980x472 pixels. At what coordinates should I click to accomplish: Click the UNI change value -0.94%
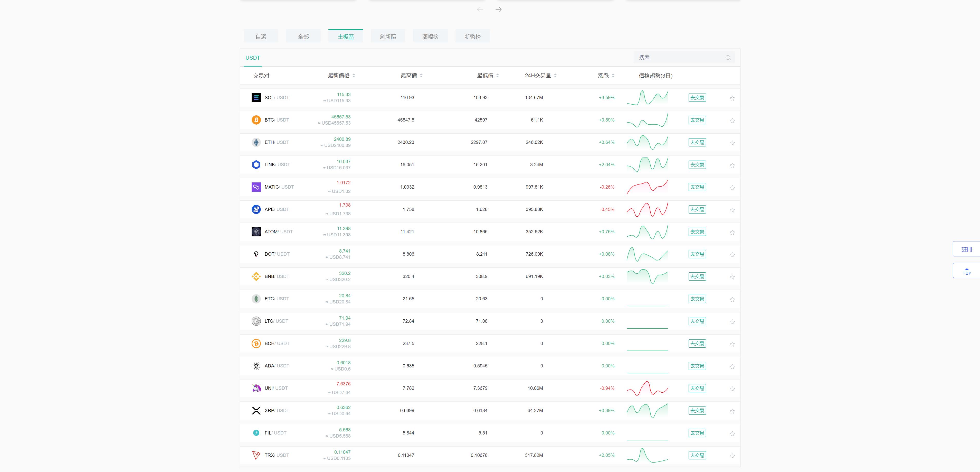[x=607, y=388]
